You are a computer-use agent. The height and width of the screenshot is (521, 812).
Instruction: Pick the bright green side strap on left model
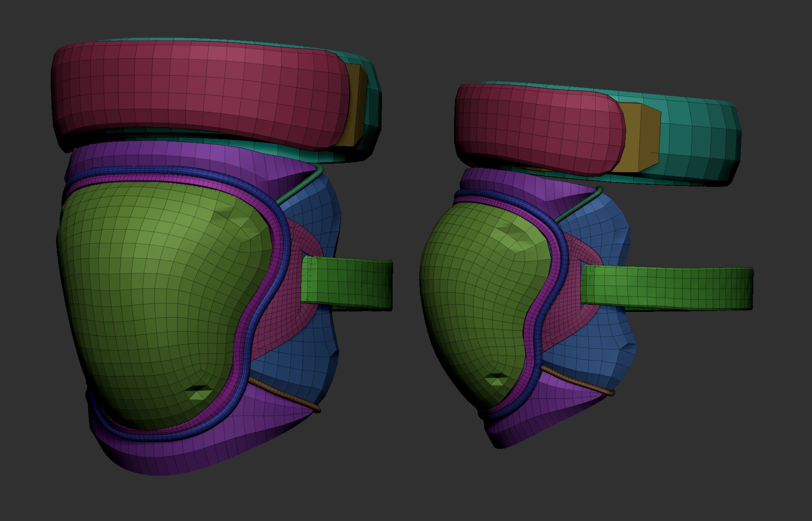click(x=347, y=283)
